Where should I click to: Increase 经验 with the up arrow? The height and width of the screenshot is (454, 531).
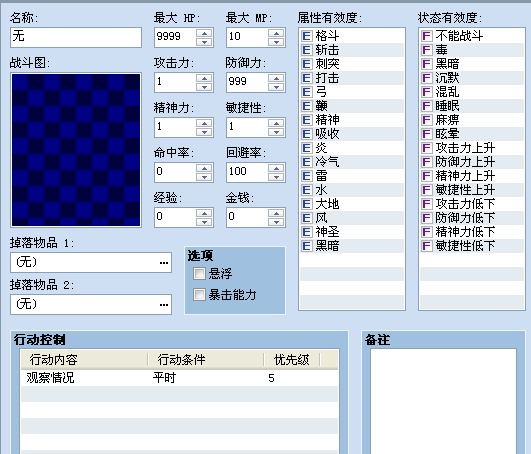204,213
